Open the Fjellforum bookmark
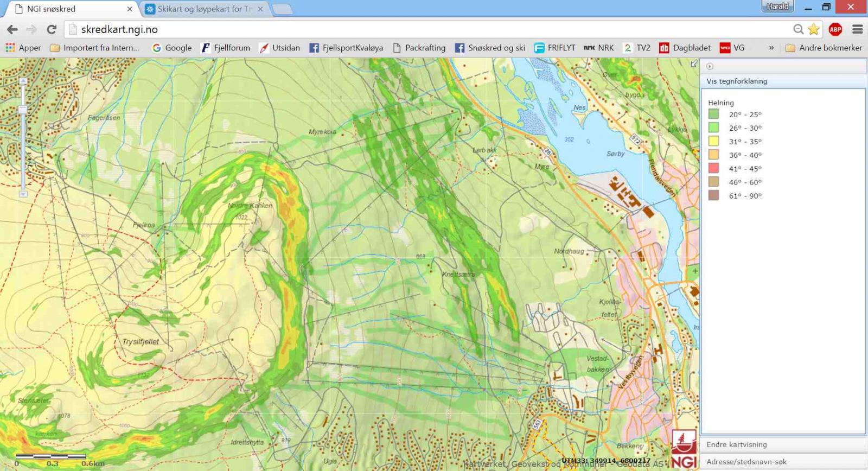868x471 pixels. [226, 48]
